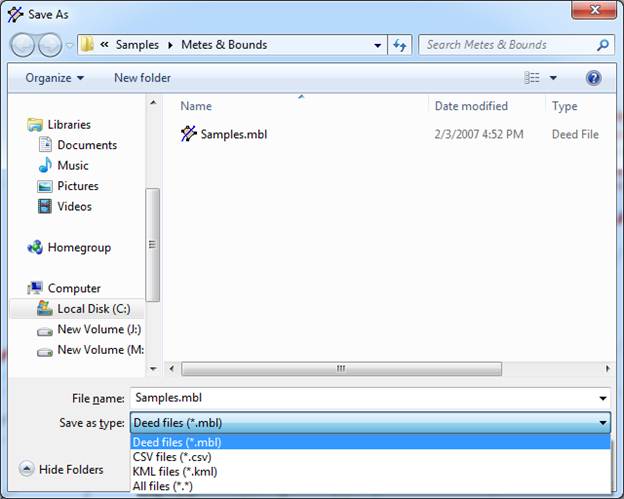Expand the Organize dropdown menu
This screenshot has width=624, height=499.
click(x=55, y=78)
